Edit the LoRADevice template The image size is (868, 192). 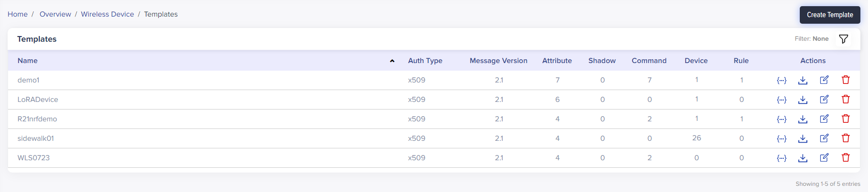click(x=824, y=99)
